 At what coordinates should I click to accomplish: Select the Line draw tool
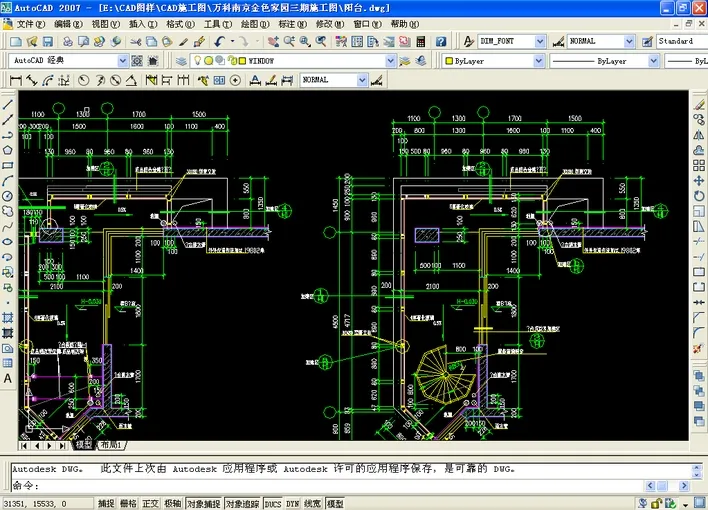(x=8, y=104)
